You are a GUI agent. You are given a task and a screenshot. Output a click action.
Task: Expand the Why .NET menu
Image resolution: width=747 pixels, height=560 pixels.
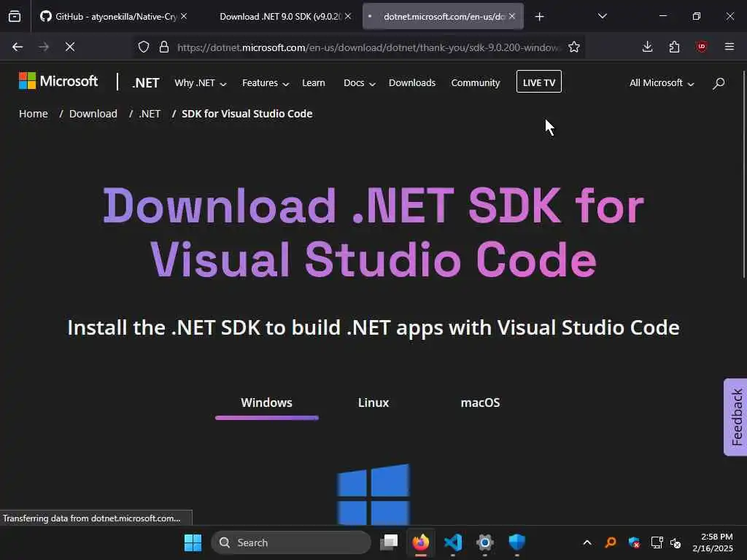click(200, 83)
